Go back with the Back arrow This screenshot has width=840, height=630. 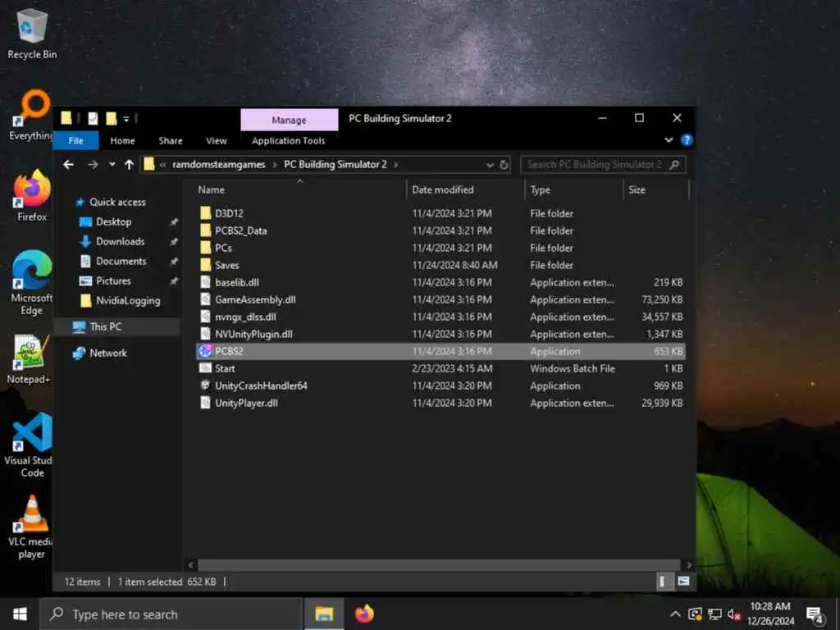pyautogui.click(x=69, y=164)
